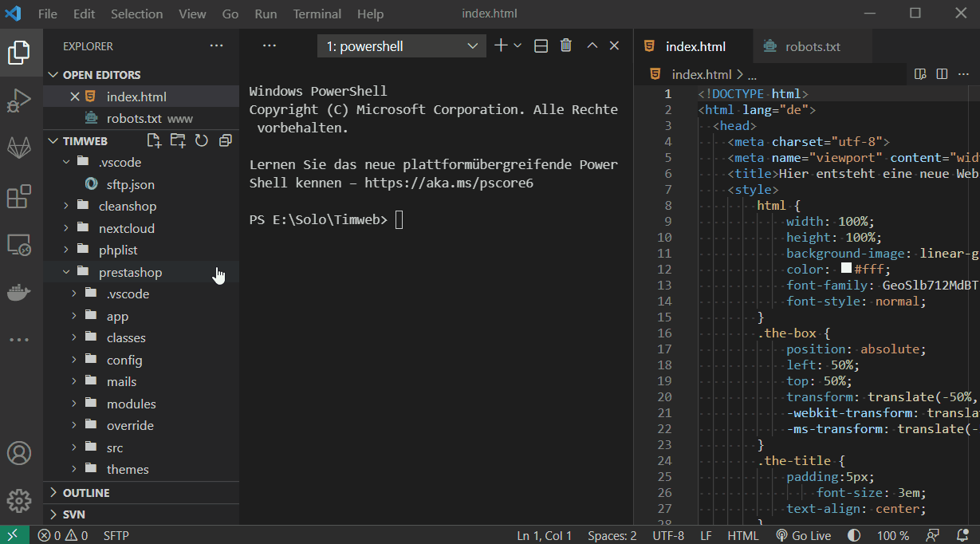
Task: Click the PowerShell terminal prompt cursor
Action: (x=399, y=220)
